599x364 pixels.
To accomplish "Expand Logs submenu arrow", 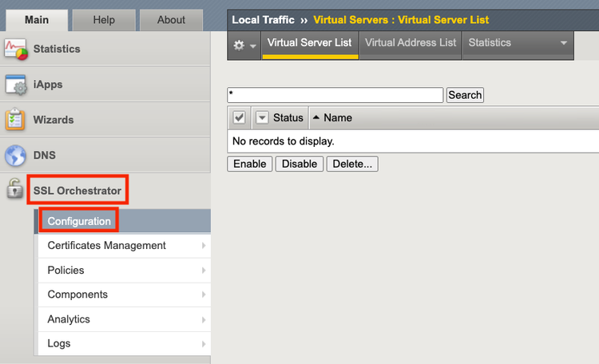I will 204,344.
